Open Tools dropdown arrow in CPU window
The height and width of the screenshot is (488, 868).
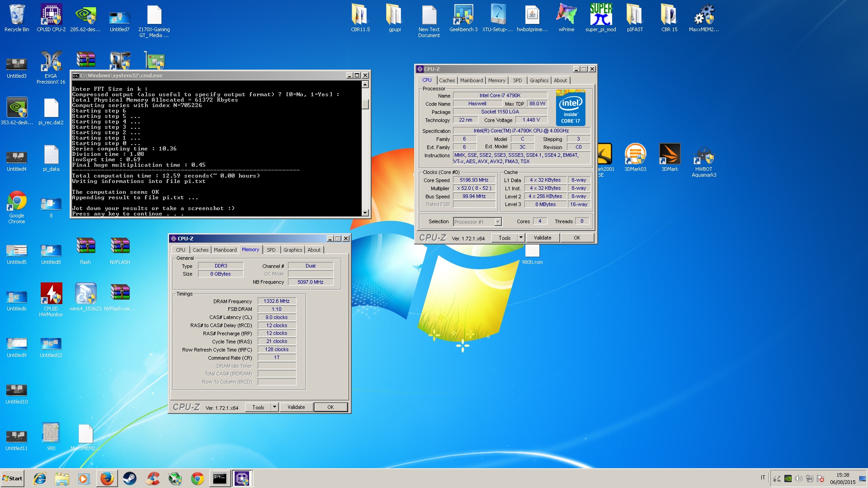point(521,238)
